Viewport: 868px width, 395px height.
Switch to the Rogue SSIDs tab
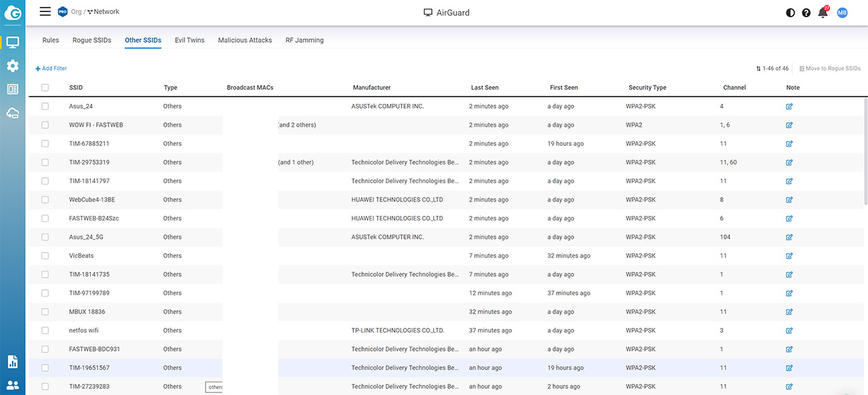[x=92, y=40]
